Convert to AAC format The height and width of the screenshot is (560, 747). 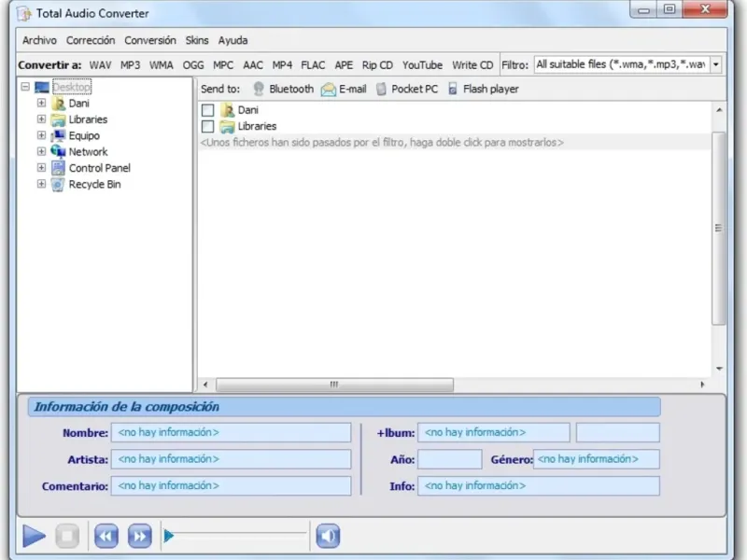click(253, 65)
